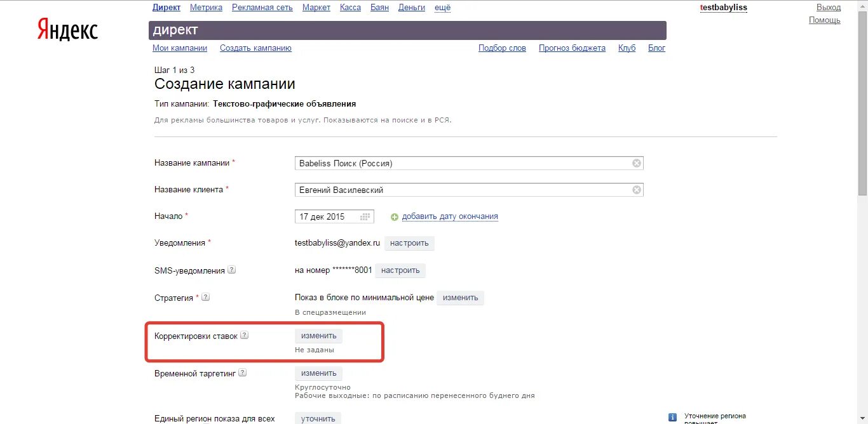Click the добавить дату окончания link
This screenshot has width=868, height=424.
pos(450,216)
